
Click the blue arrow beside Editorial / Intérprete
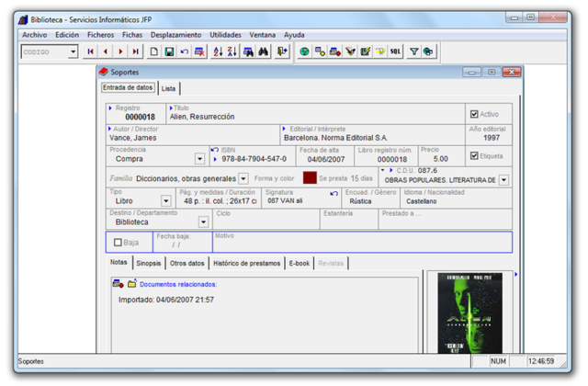[x=284, y=129]
